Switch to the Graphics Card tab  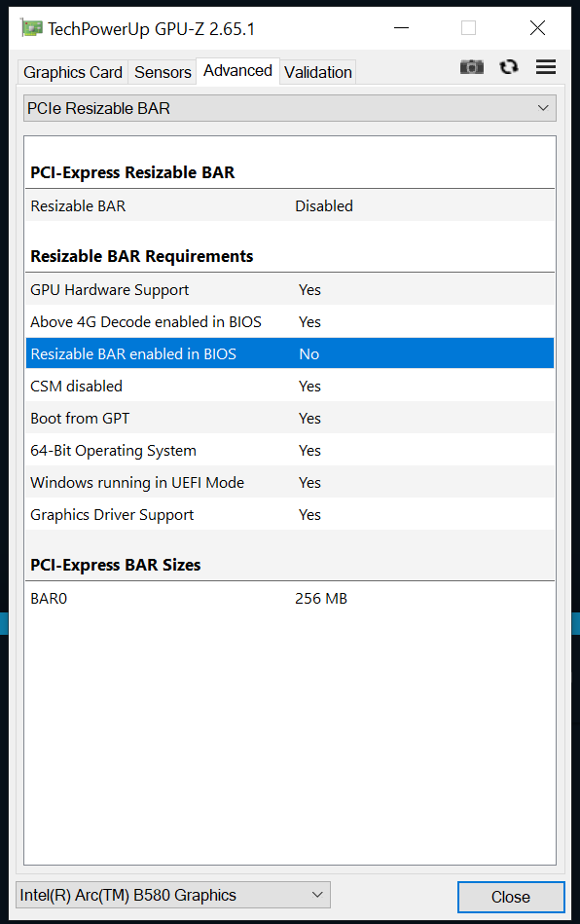(73, 72)
